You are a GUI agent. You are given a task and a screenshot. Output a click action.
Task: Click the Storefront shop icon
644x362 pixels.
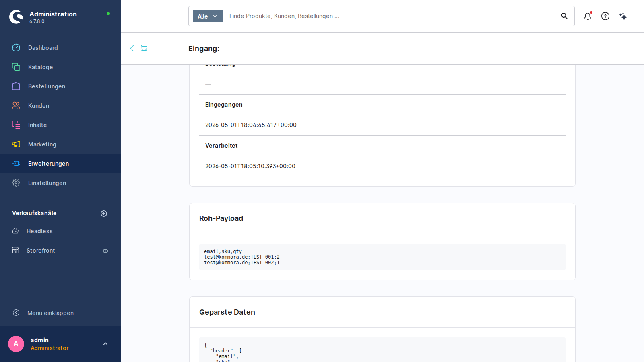coord(15,251)
